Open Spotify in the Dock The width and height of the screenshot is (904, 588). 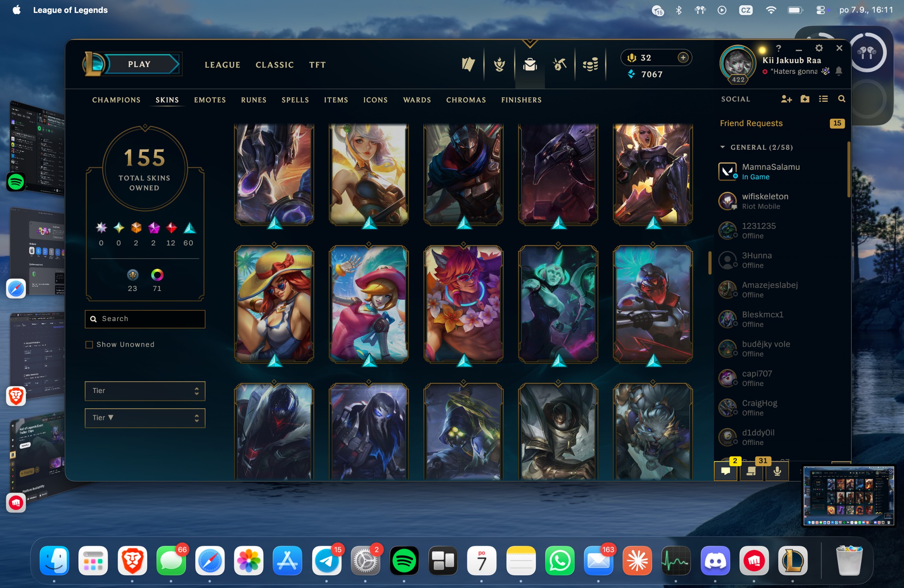pos(404,561)
